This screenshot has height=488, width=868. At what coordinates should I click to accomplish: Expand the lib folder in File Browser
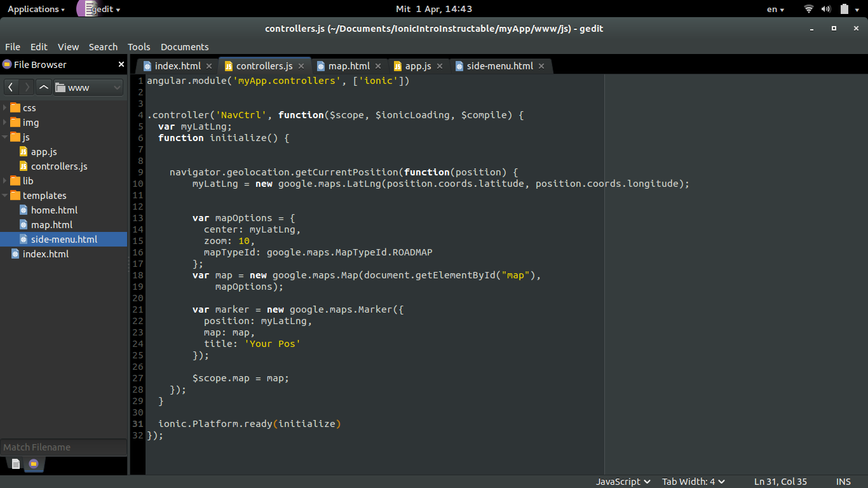pyautogui.click(x=5, y=180)
